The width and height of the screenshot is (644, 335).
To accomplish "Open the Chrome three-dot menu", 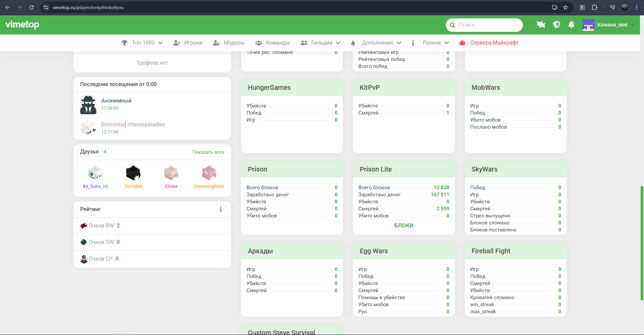I will 637,7.
